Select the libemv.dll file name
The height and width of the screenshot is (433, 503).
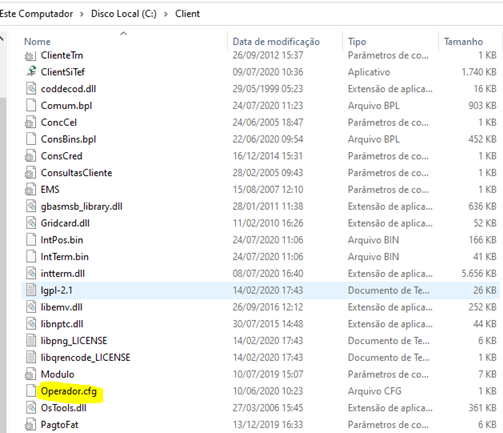click(x=61, y=307)
